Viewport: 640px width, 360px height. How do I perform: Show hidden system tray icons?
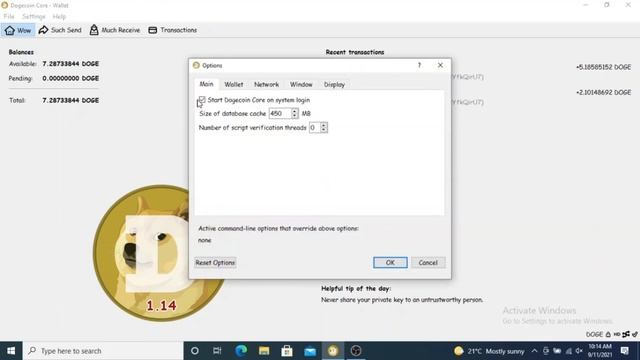534,351
